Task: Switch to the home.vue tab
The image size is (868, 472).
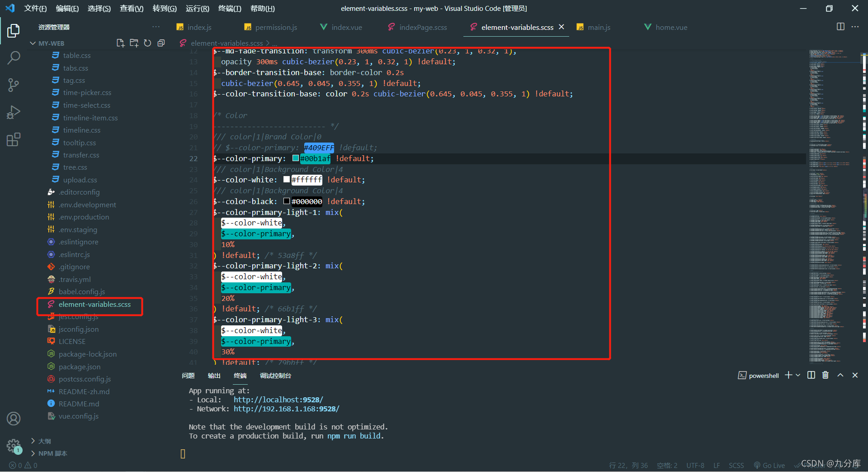Action: (665, 27)
